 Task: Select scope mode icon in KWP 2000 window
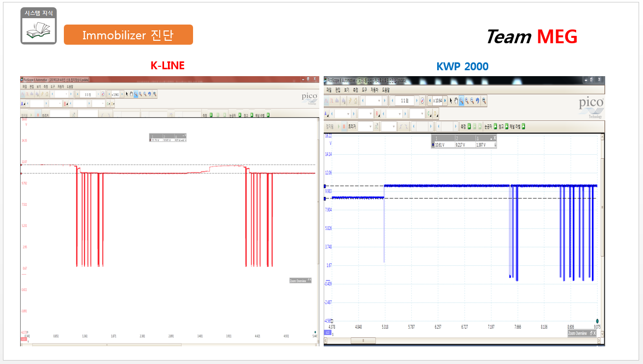pos(326,101)
